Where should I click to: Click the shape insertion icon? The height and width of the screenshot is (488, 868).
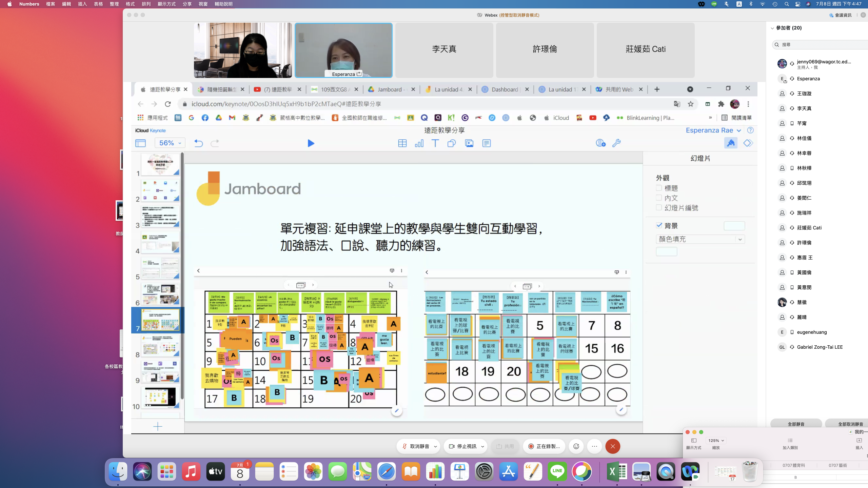coord(451,143)
